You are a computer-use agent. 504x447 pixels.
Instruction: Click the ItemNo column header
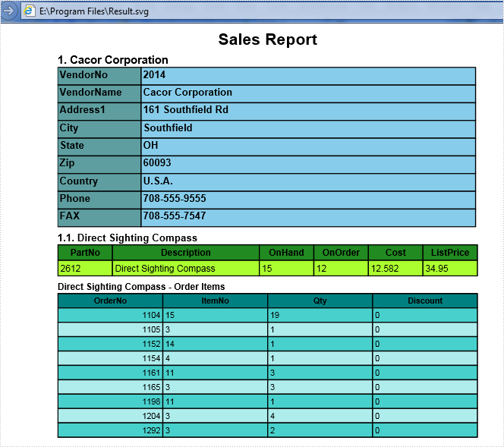tap(215, 301)
